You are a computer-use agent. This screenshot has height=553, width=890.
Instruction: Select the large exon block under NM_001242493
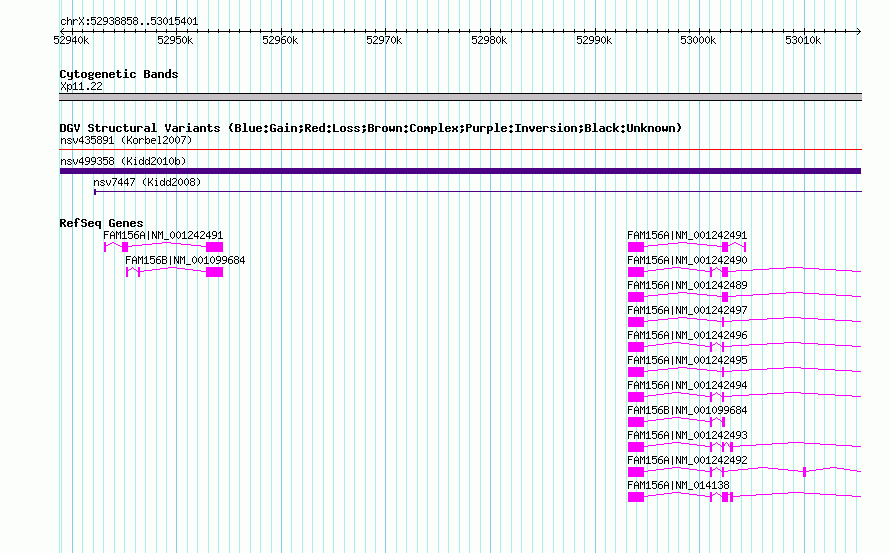click(636, 447)
